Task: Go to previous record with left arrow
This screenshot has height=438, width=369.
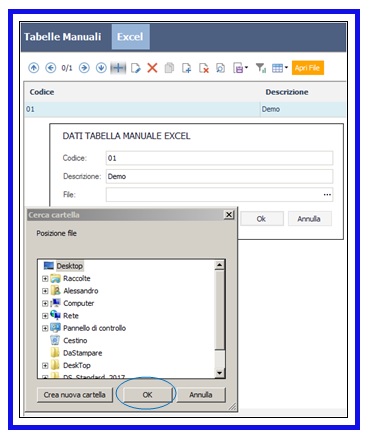Action: coord(51,68)
